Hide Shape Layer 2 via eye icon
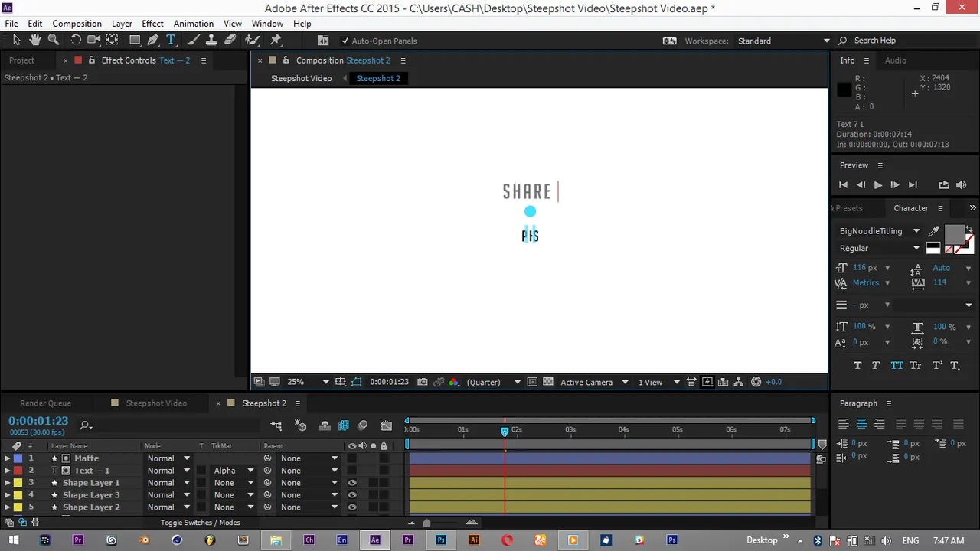The width and height of the screenshot is (980, 551). click(x=352, y=507)
